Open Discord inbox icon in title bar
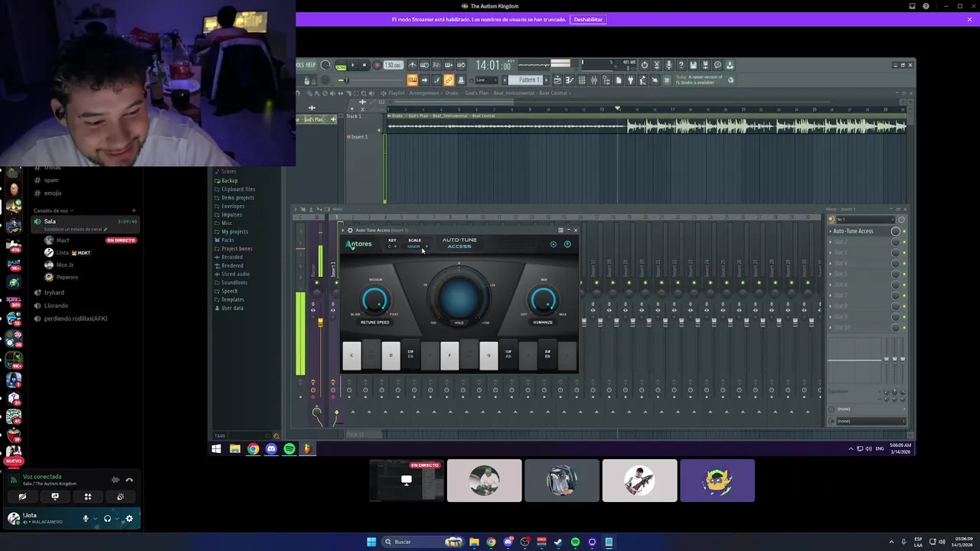980x551 pixels. (x=912, y=6)
